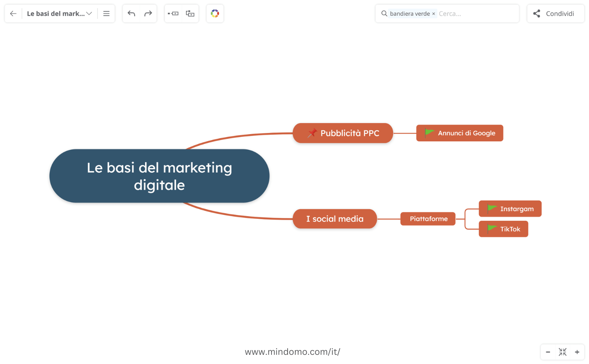Screen dimensions: 589x364
Task: Open the www.mindomo.com/it/ link
Action: pyautogui.click(x=292, y=352)
